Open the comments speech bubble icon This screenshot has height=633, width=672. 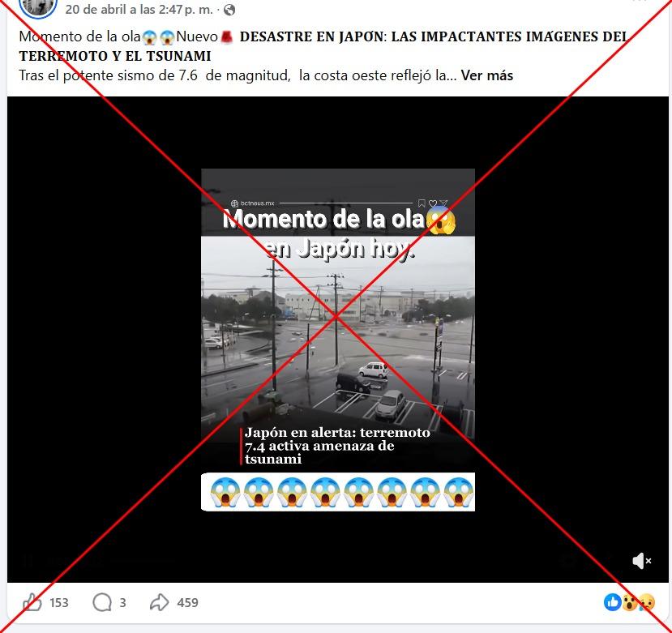point(102,602)
